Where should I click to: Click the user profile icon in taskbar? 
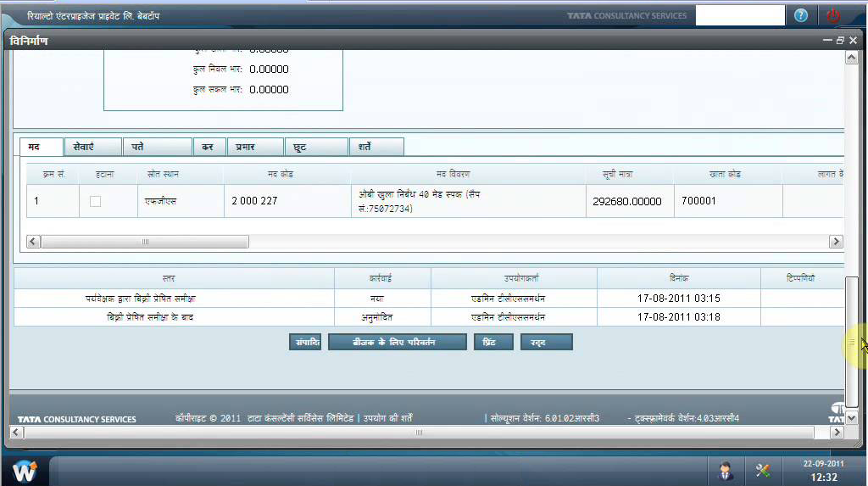click(726, 471)
